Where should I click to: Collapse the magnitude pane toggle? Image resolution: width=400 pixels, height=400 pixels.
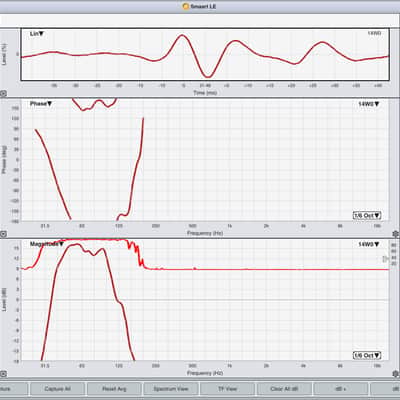(3, 374)
